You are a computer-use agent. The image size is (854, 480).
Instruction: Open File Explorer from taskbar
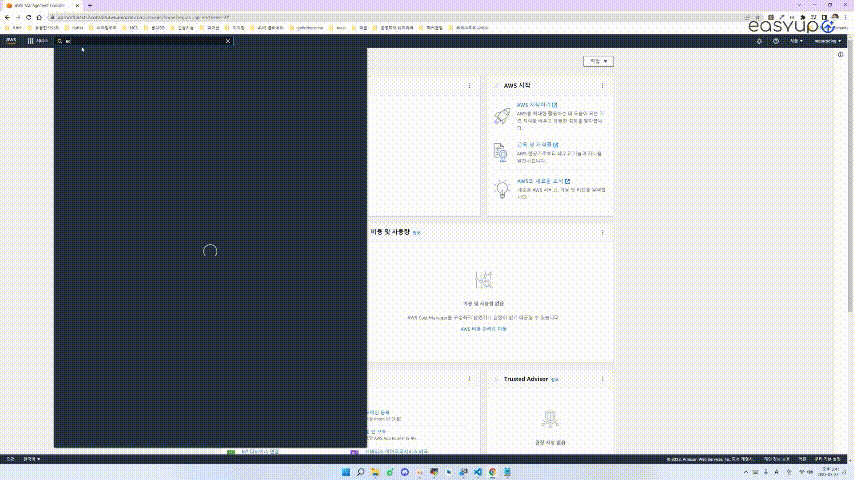(375, 472)
